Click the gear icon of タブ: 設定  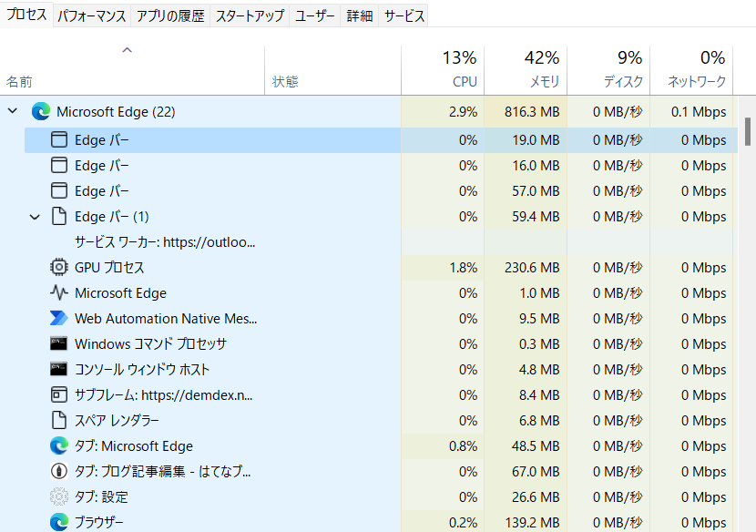click(x=59, y=496)
